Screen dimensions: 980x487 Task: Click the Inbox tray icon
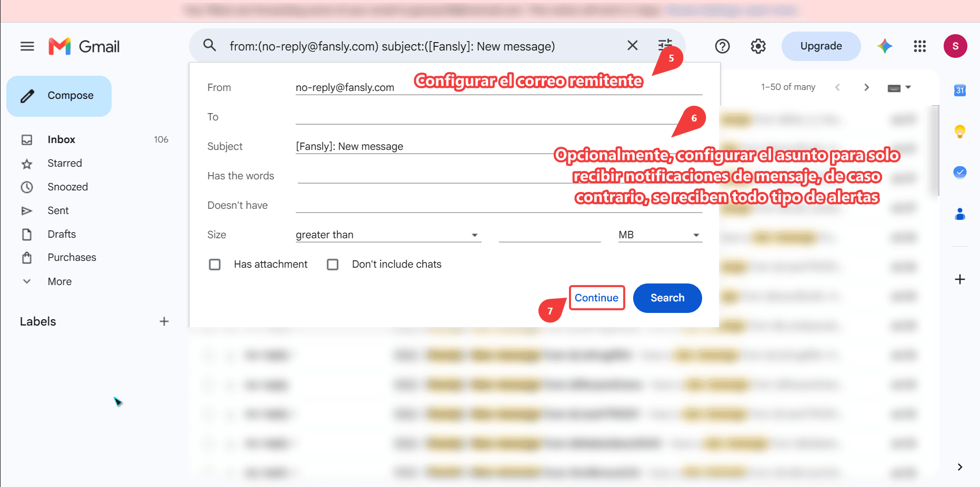[x=27, y=140]
